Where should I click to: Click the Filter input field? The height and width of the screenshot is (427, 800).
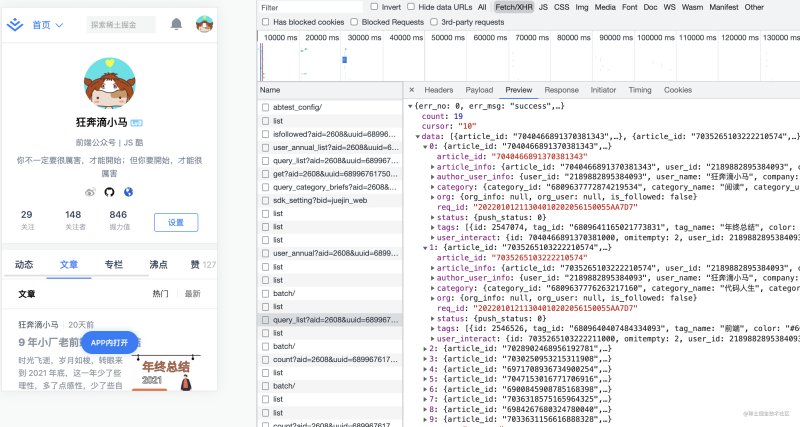[310, 7]
